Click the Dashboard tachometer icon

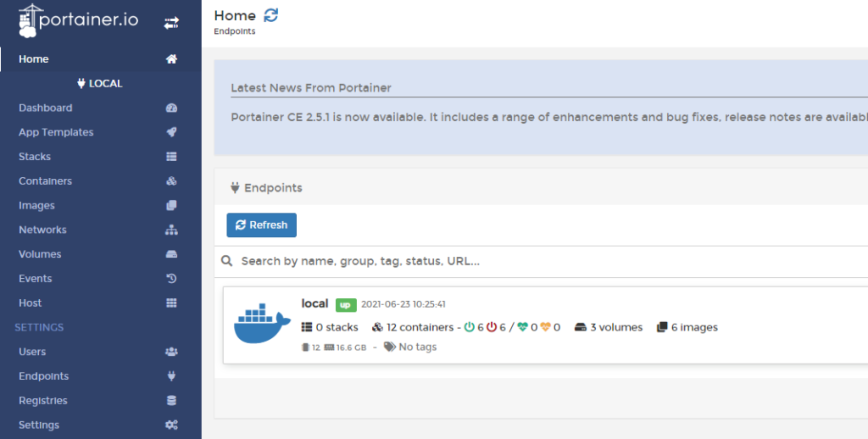click(171, 108)
